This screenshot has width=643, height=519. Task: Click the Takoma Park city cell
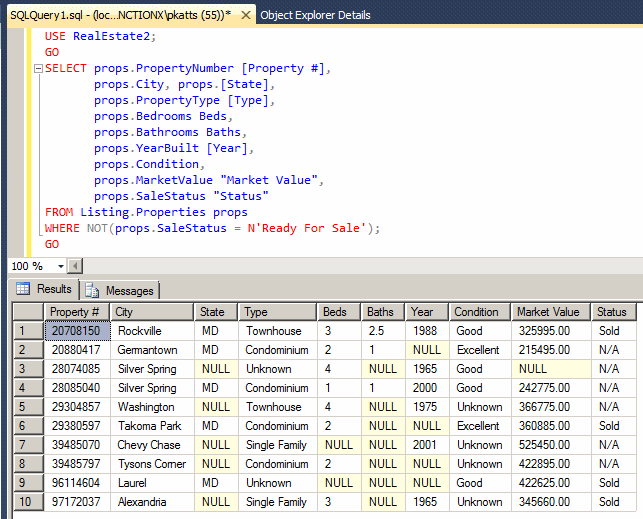pos(152,426)
